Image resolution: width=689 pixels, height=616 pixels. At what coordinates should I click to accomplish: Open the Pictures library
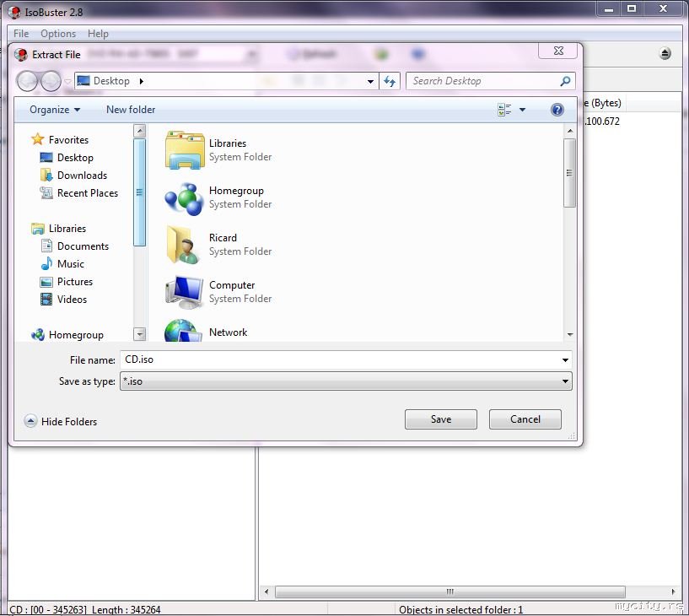pyautogui.click(x=75, y=281)
